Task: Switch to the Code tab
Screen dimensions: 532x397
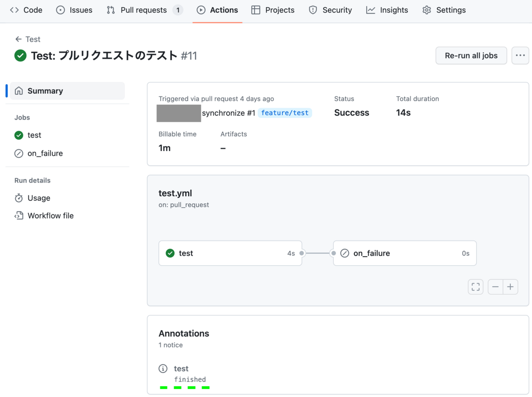Action: (x=26, y=10)
